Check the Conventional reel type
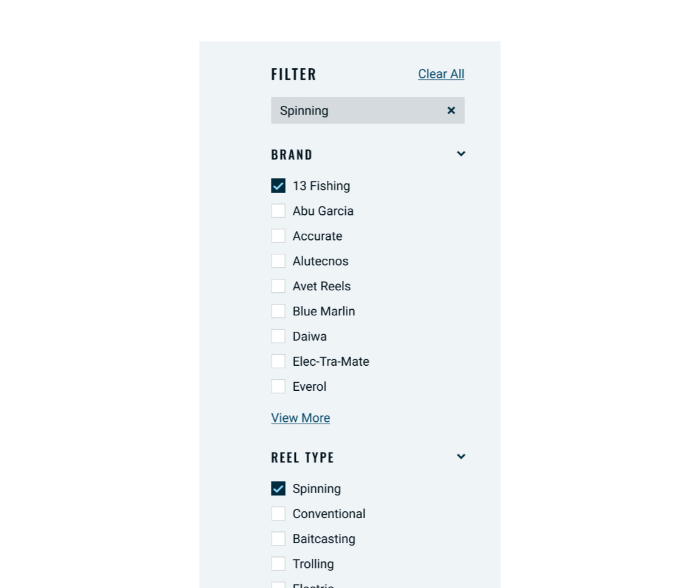 tap(278, 514)
